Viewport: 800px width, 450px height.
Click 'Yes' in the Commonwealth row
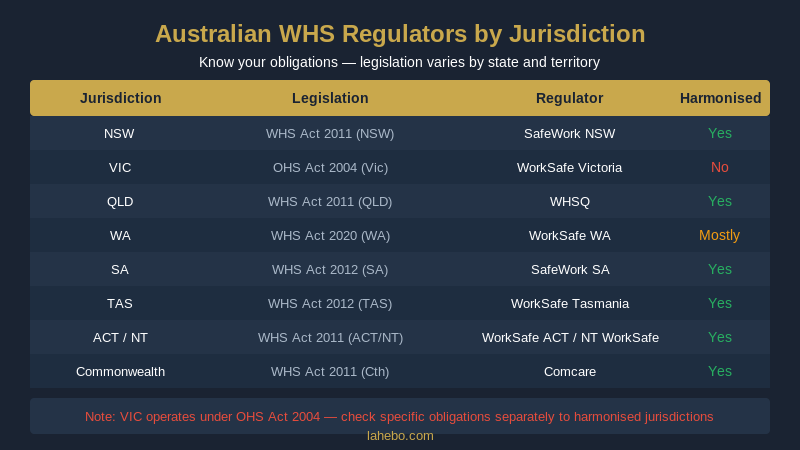tap(720, 371)
